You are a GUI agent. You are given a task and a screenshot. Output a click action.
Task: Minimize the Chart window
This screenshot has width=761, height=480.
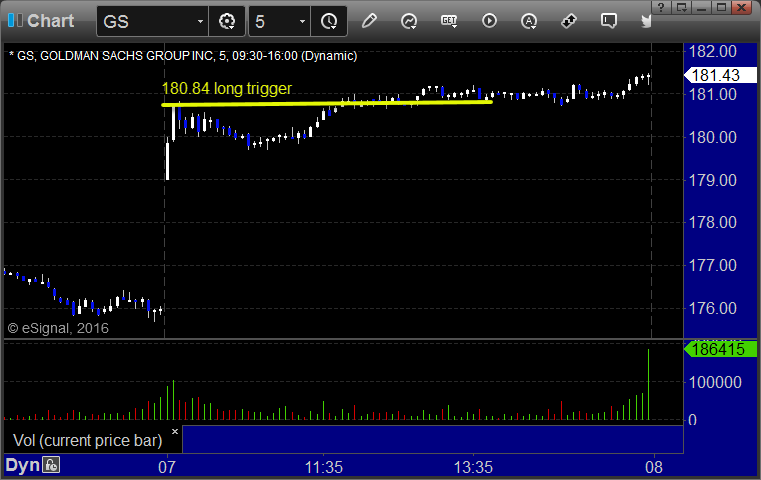[701, 7]
